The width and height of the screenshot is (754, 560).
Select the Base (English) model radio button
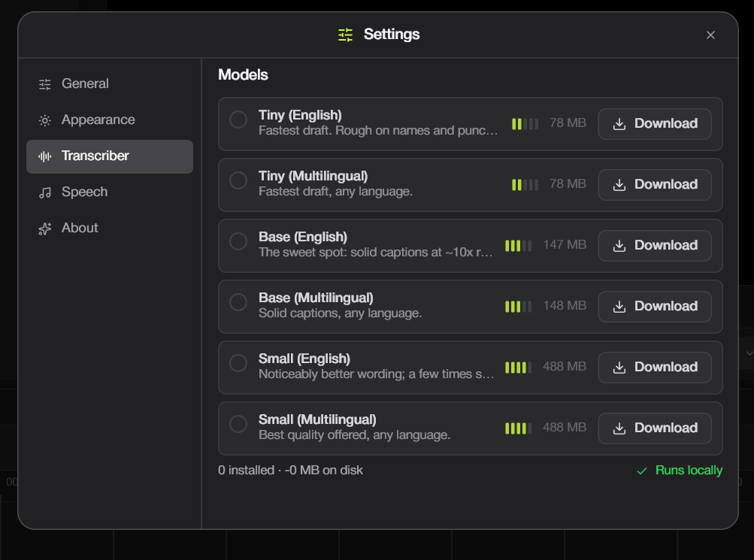pos(238,241)
